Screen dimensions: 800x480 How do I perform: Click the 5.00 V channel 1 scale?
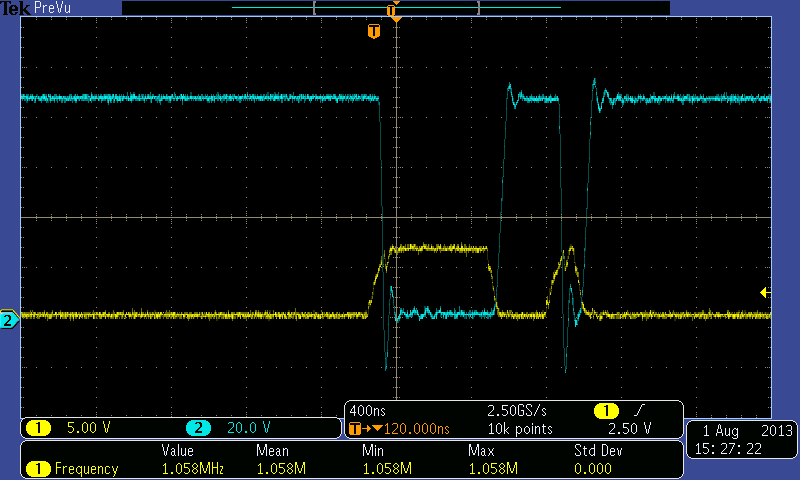point(89,427)
